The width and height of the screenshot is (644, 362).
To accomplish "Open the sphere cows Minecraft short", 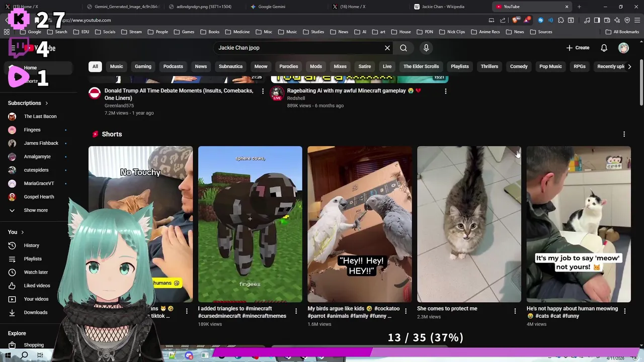I will (x=250, y=224).
